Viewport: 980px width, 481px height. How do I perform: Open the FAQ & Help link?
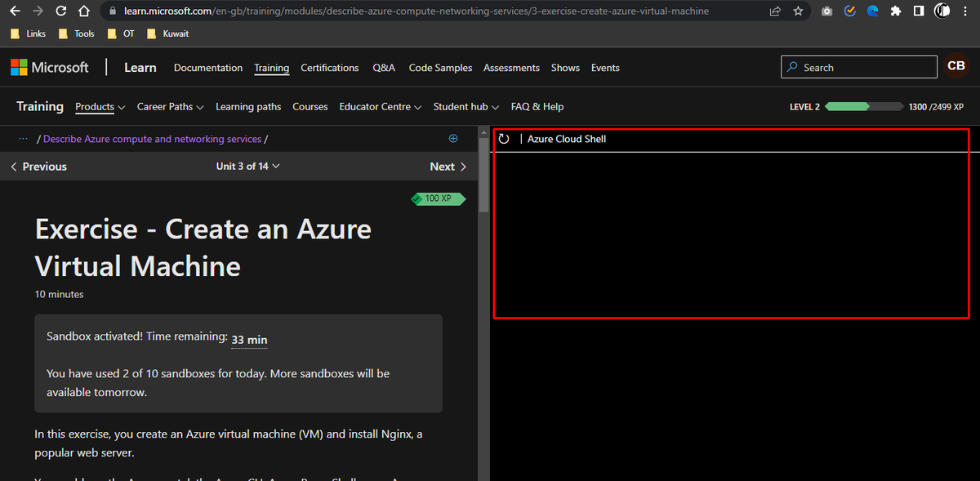click(537, 107)
